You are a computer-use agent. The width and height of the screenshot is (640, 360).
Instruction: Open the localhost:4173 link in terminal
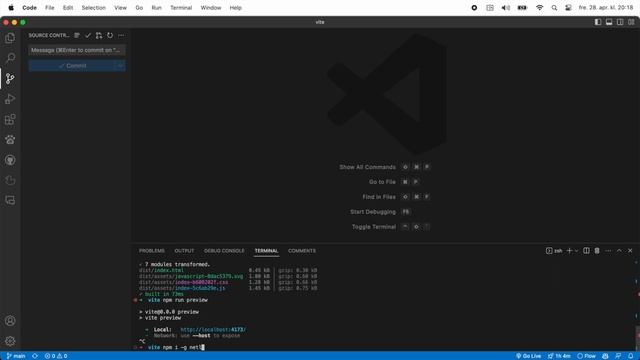(x=213, y=329)
